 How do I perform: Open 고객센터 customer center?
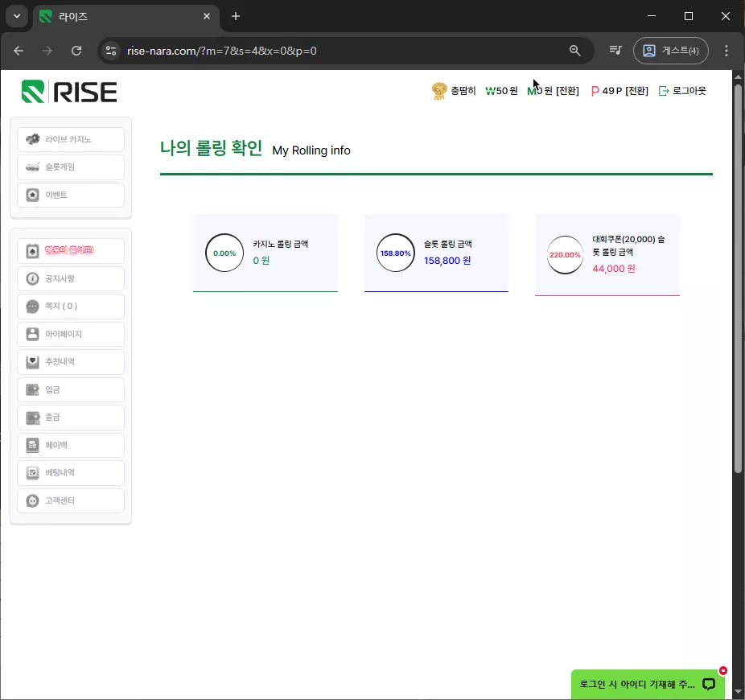(x=71, y=501)
